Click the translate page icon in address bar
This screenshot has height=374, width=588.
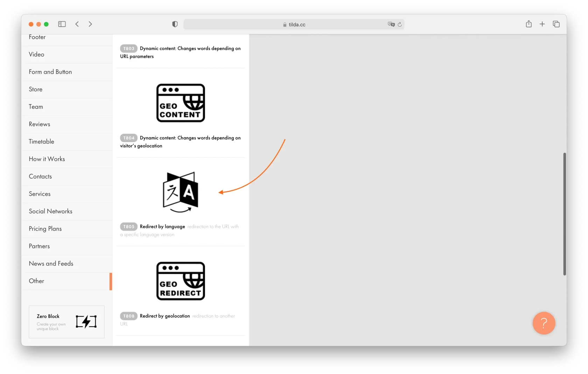pyautogui.click(x=391, y=24)
